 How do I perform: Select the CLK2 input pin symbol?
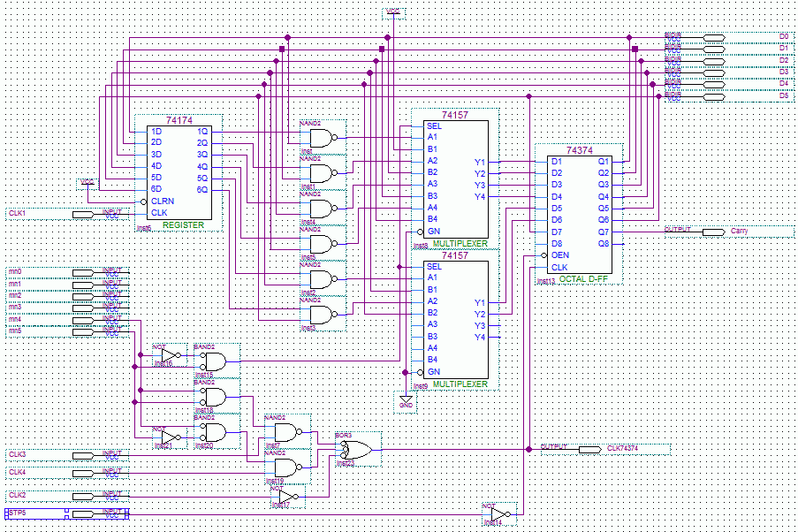point(83,497)
